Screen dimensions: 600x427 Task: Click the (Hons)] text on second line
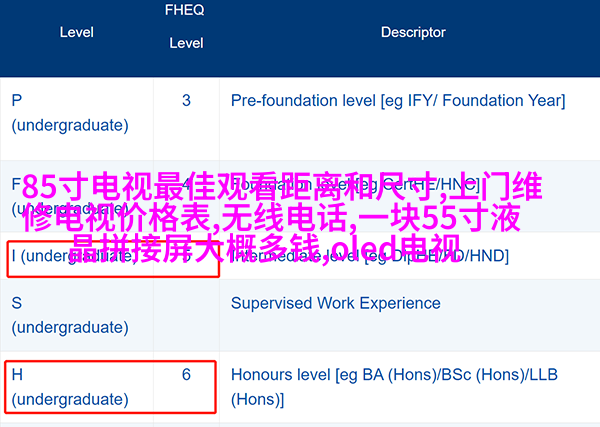coord(258,399)
